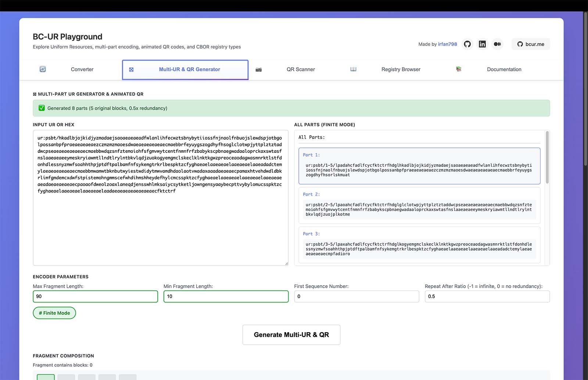
Task: Click the Multi-UR tab dice icon
Action: click(131, 69)
